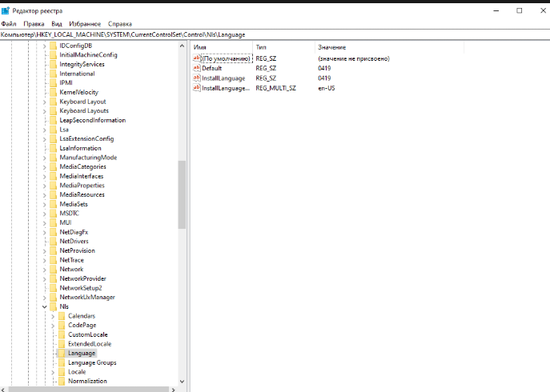Click the IPMI folder icon

(x=54, y=82)
